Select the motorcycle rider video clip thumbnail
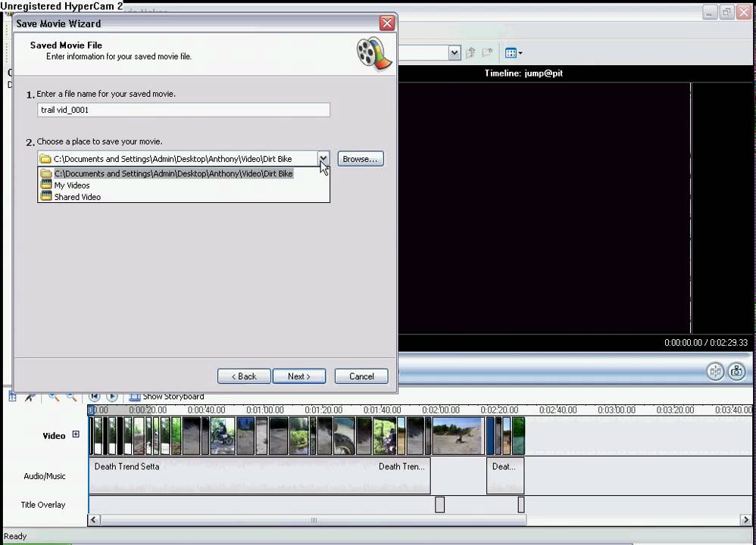The image size is (756, 545). 222,435
